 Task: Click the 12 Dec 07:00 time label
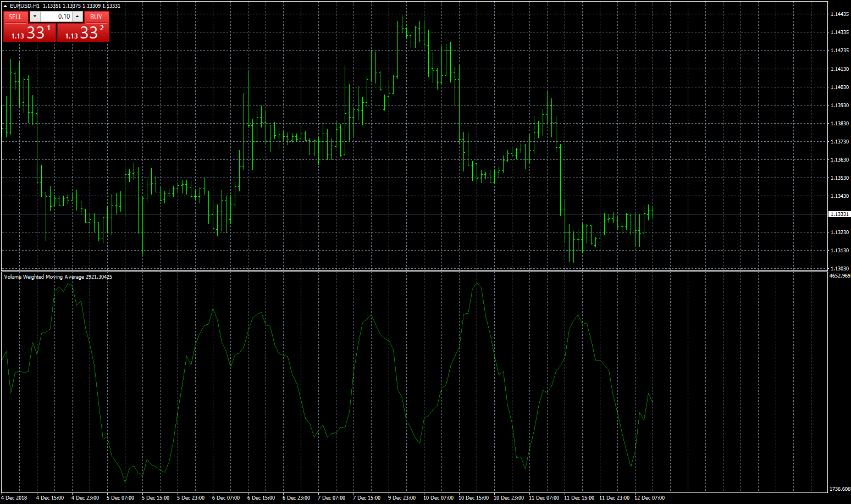point(649,498)
